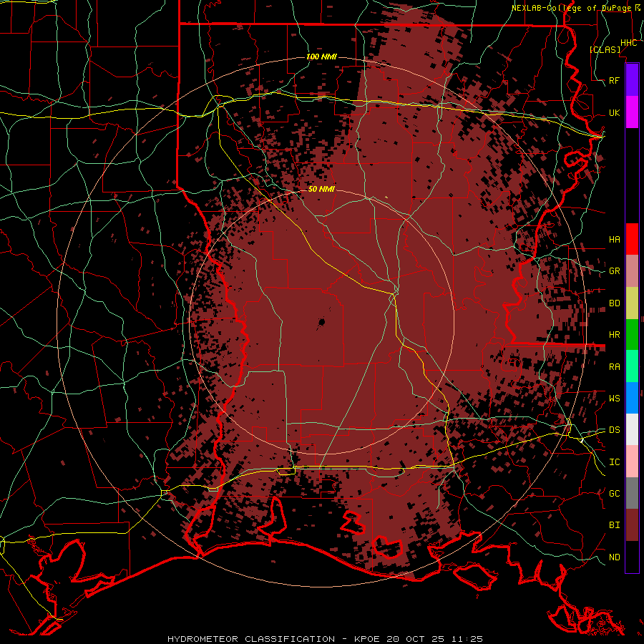The image size is (644, 644).
Task: Select the GR pink legend swatch
Action: (x=632, y=271)
